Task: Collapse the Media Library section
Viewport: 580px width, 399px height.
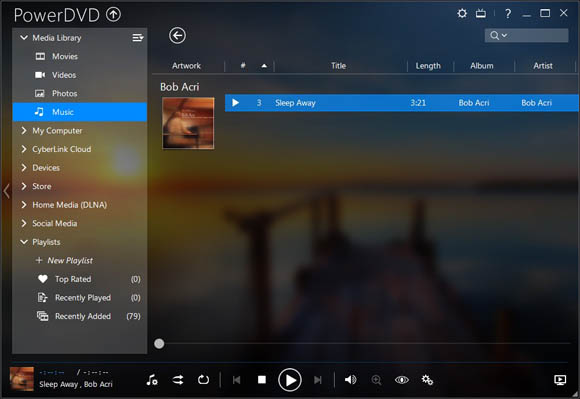Action: click(24, 38)
